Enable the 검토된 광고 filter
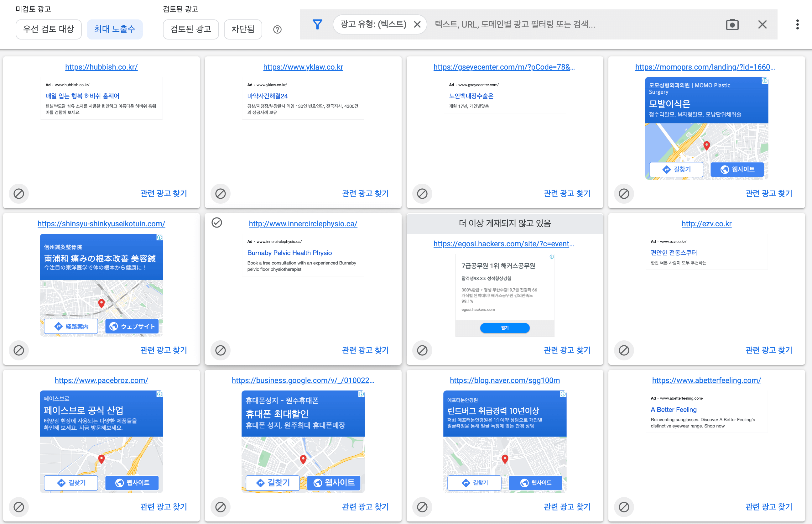Image resolution: width=812 pixels, height=524 pixels. click(191, 29)
